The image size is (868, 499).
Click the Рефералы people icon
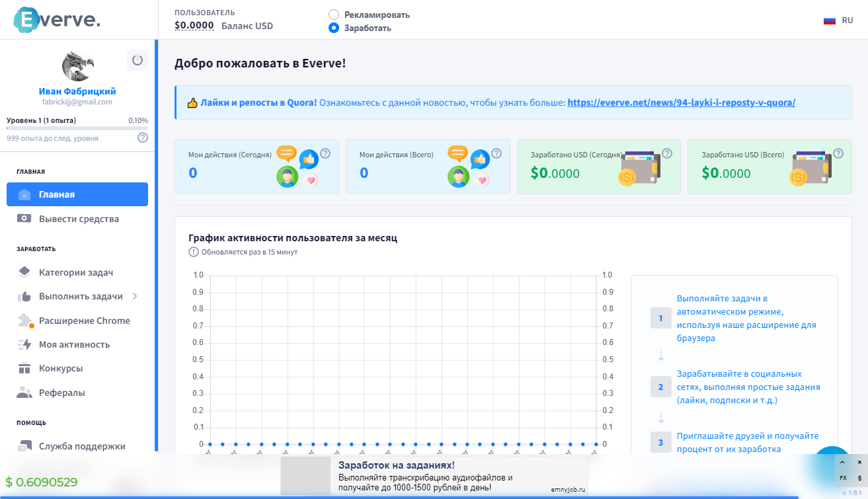click(x=24, y=393)
